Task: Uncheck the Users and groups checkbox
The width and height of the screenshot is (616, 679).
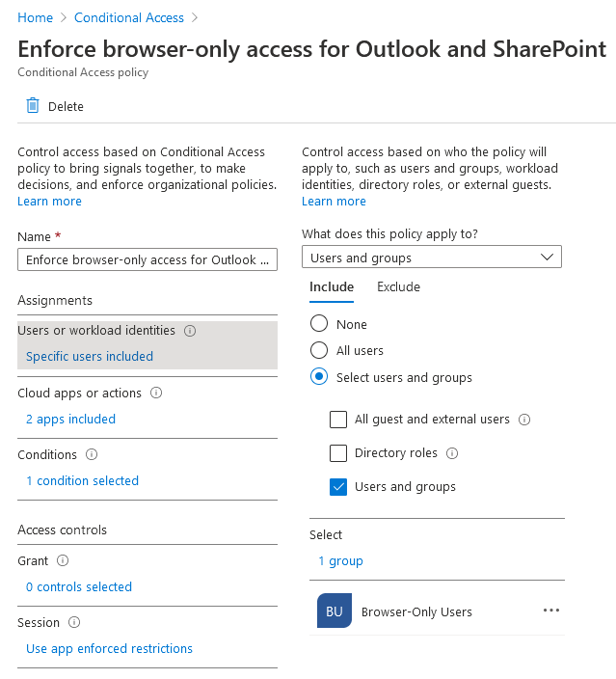Action: 338,487
